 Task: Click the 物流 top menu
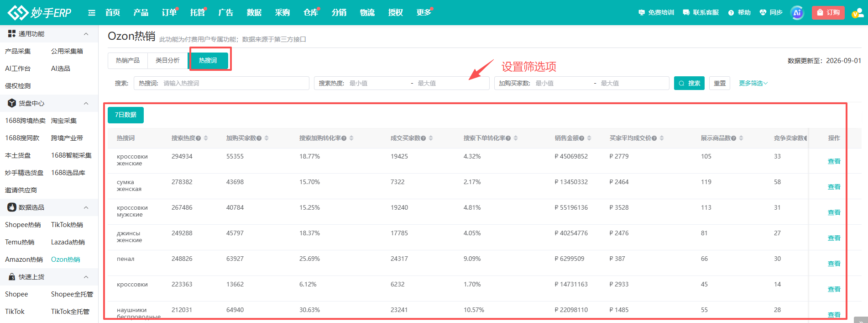[367, 12]
